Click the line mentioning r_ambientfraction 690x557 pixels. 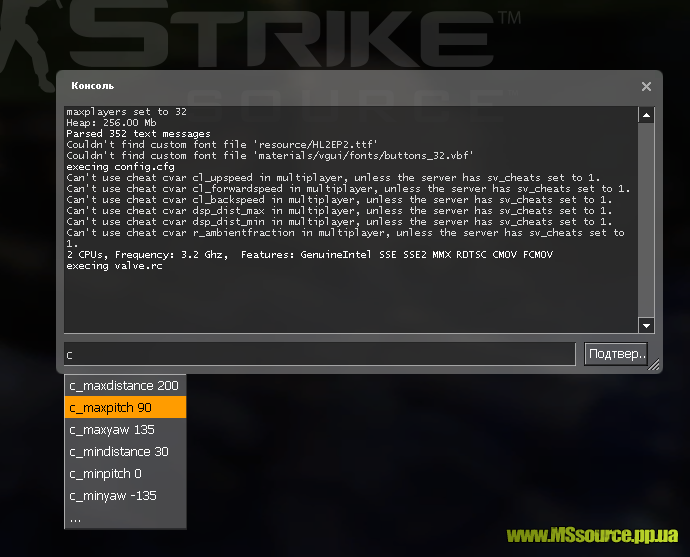pos(345,238)
